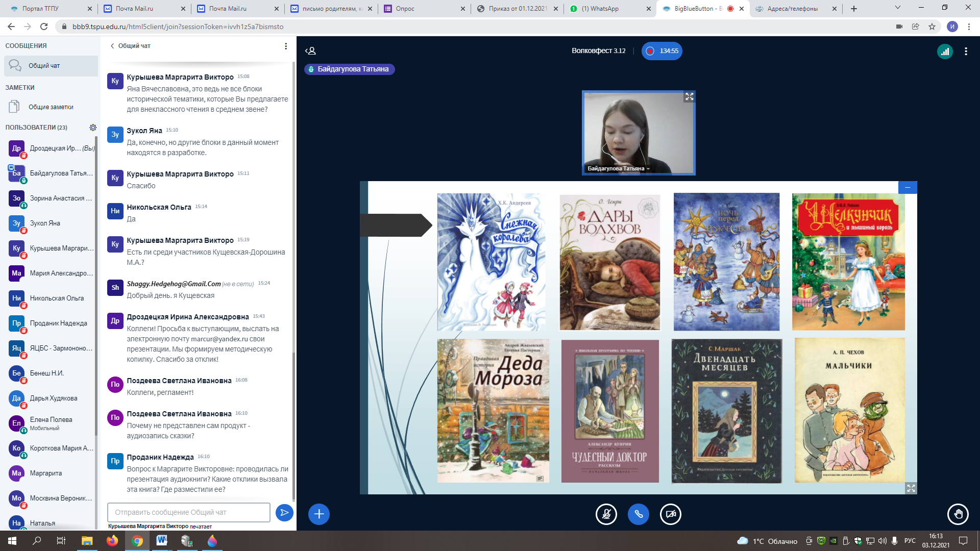Open the taskbar notification center
The image size is (980, 551).
click(963, 541)
